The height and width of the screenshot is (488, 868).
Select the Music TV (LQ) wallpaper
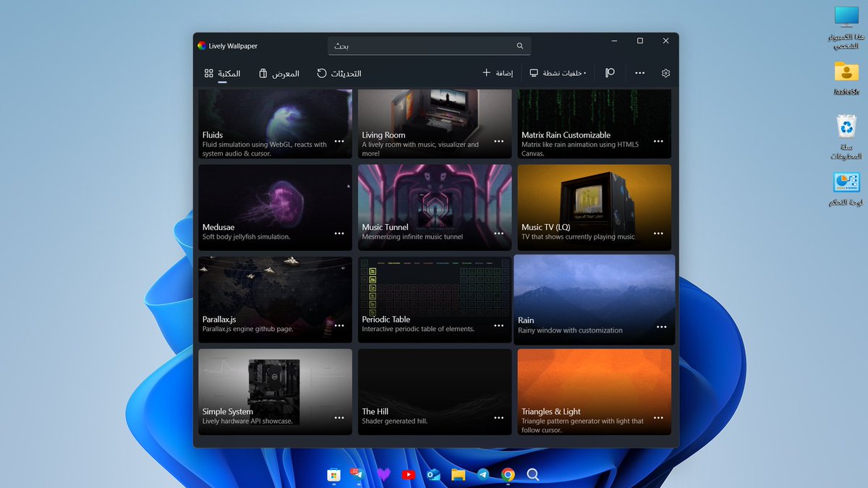(594, 207)
